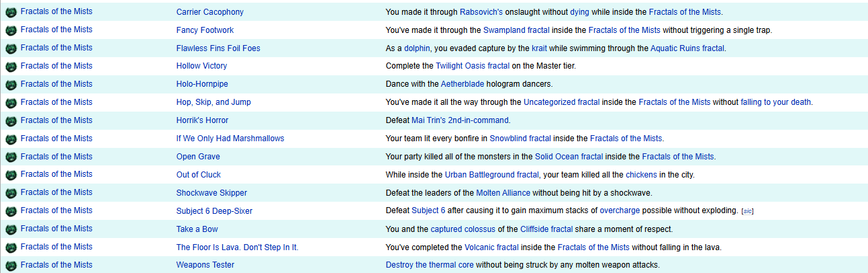This screenshot has width=868, height=273.
Task: Open Fractals of the Mists category in Open Grave row
Action: [56, 156]
